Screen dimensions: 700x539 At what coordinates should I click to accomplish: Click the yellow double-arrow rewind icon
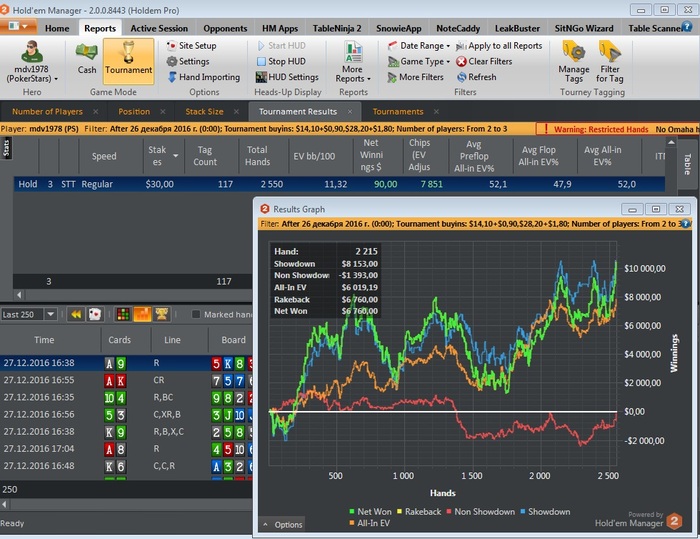(76, 314)
